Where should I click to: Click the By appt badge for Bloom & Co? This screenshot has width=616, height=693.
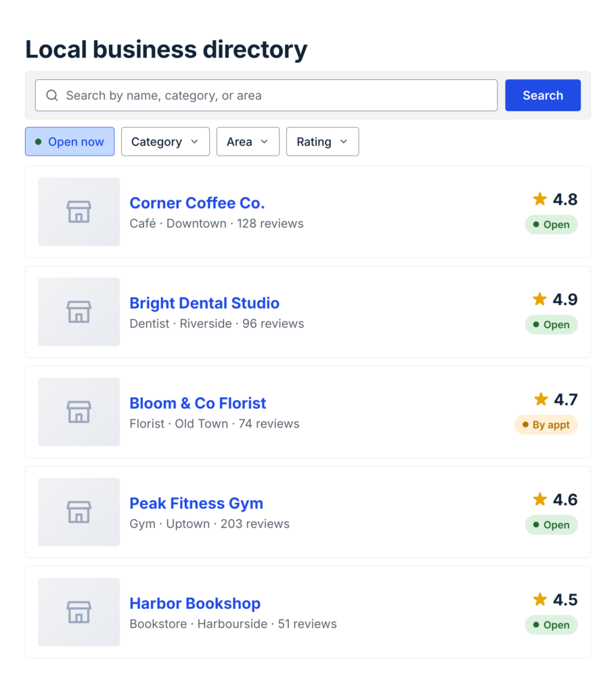pyautogui.click(x=546, y=425)
